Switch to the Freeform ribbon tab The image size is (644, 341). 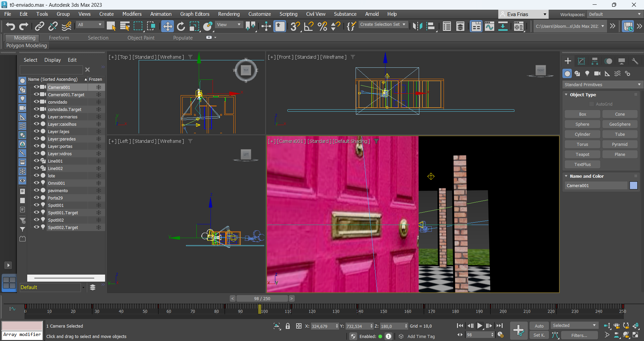coord(59,38)
